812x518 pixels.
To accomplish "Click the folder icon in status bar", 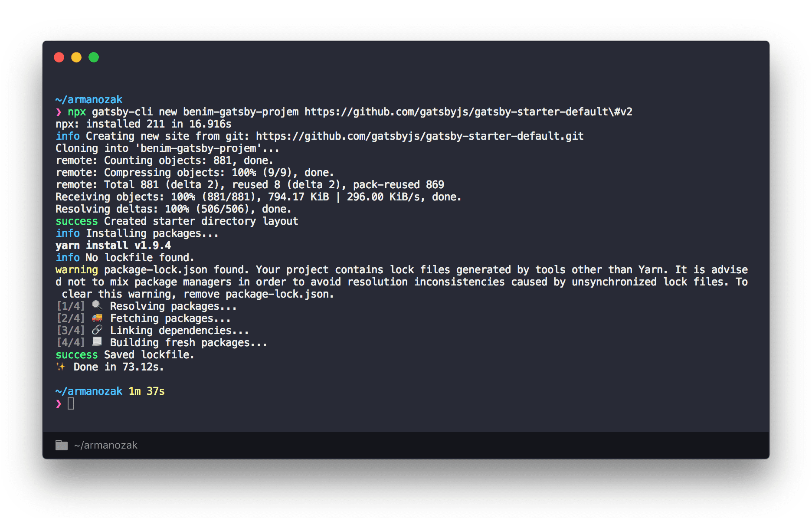I will [x=62, y=445].
